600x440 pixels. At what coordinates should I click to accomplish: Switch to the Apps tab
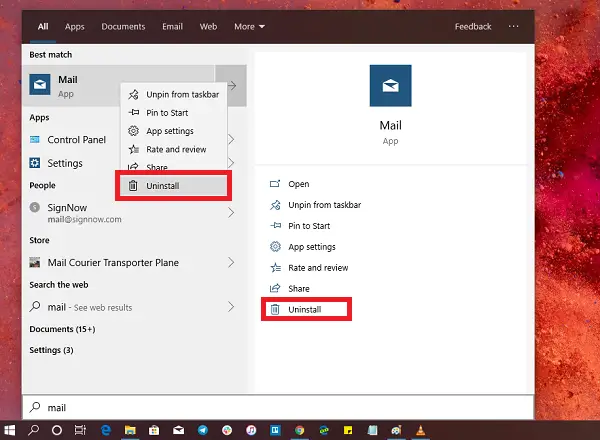coord(75,26)
